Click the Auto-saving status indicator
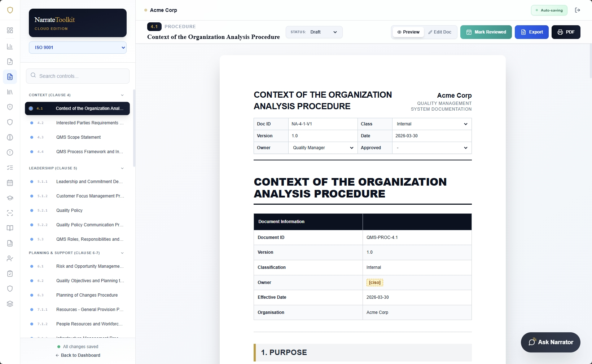The image size is (592, 364). [549, 10]
